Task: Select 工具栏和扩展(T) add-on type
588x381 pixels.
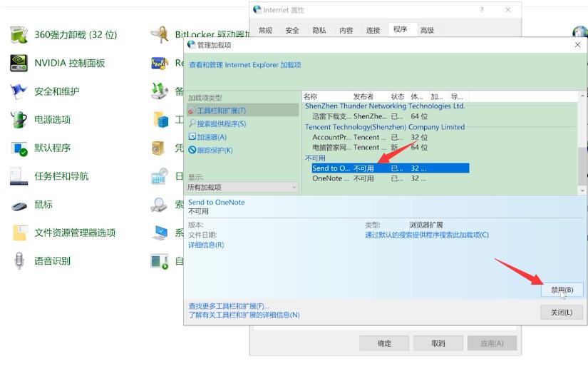Action: point(242,111)
